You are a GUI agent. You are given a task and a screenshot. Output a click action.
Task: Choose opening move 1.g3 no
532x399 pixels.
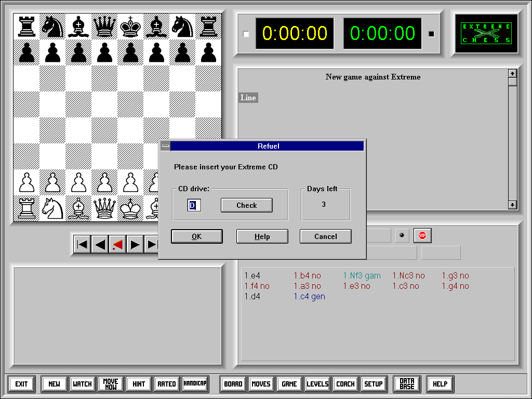455,276
